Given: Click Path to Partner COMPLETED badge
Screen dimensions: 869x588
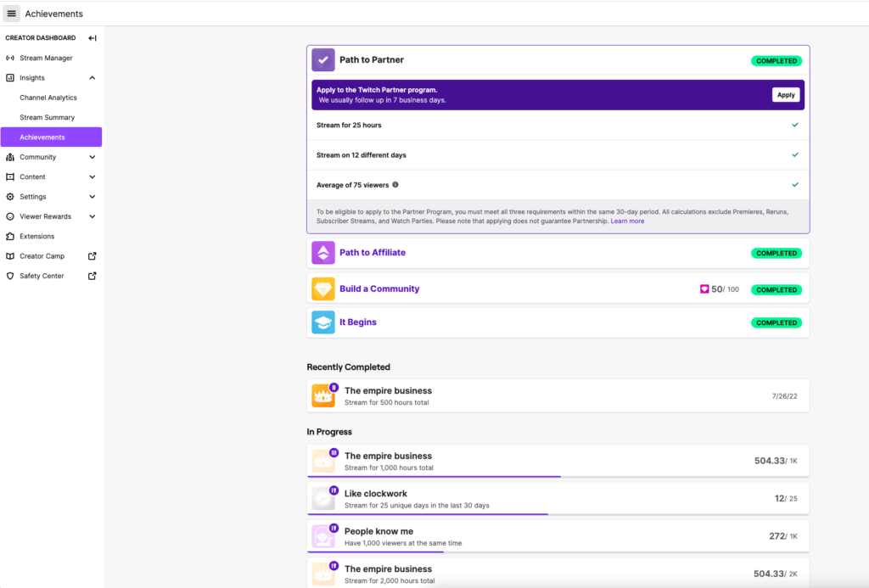Looking at the screenshot, I should click(776, 61).
